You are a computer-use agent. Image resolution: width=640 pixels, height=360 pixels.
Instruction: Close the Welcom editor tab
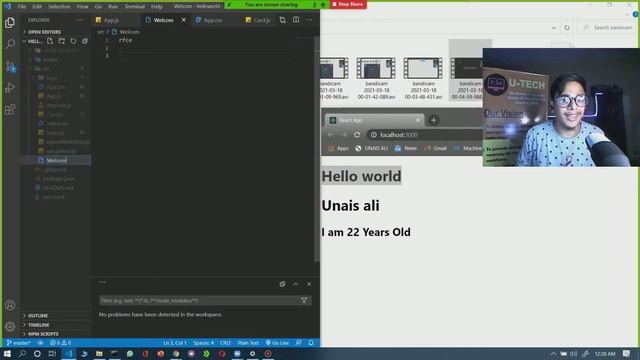[x=184, y=20]
